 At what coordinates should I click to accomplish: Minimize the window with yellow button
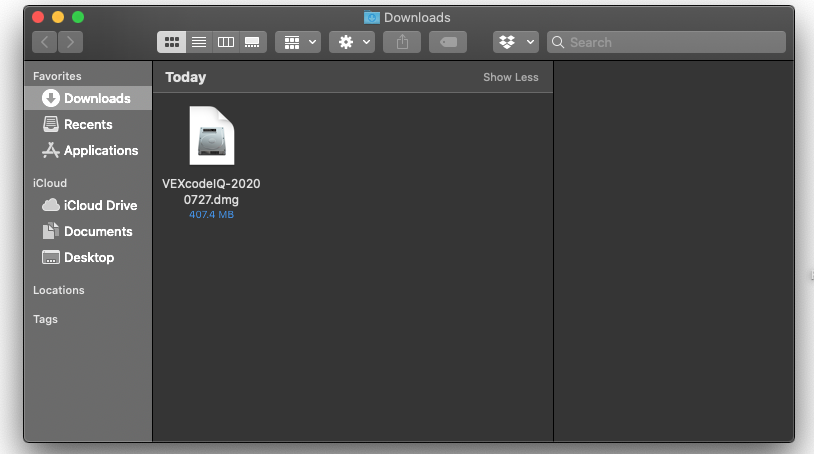58,17
